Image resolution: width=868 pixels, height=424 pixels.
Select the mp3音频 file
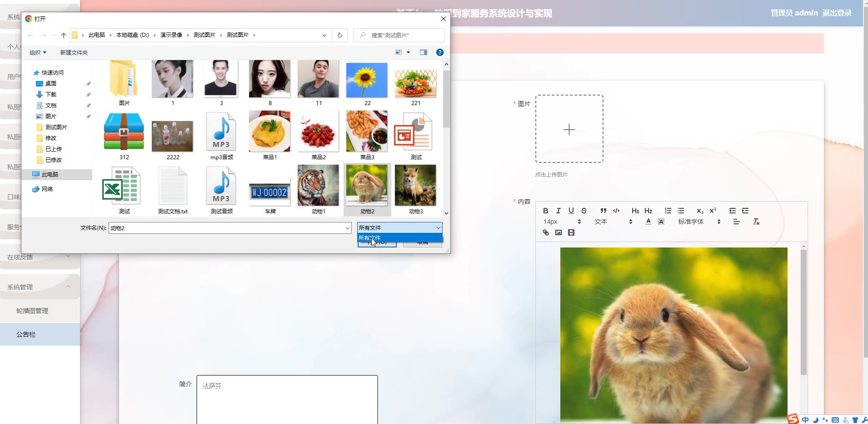[x=221, y=136]
